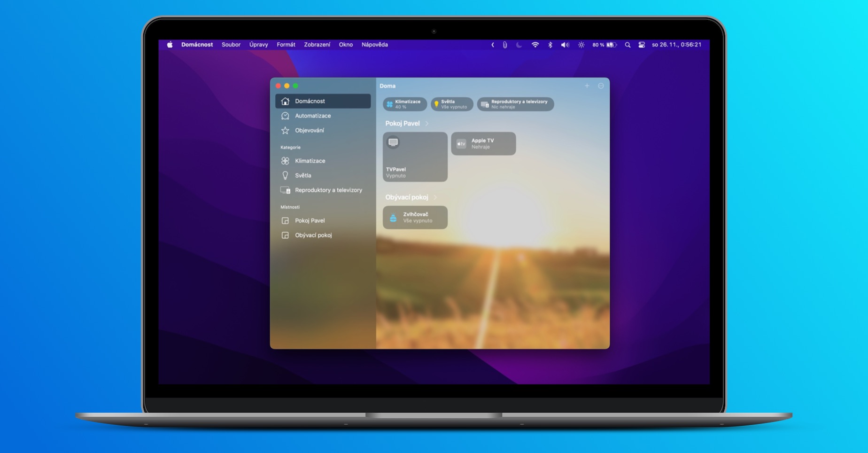Open the Formát menu
Screen dimensions: 868x453
pyautogui.click(x=286, y=45)
